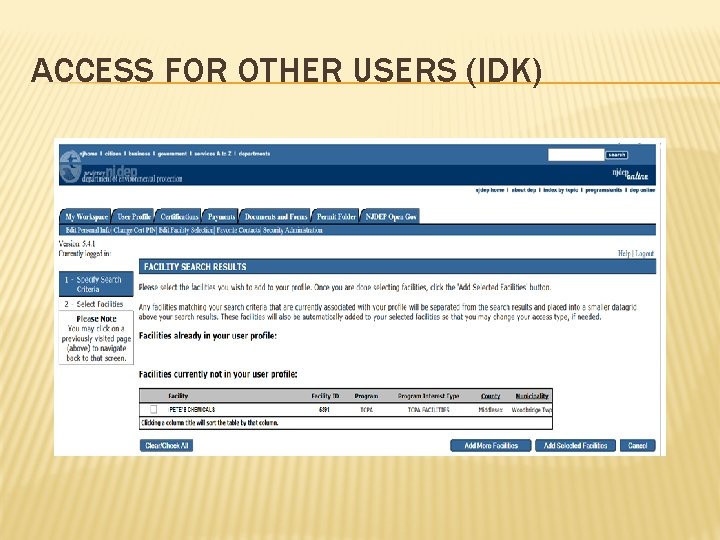
Task: Select Change Cert PIN submenu item
Action: click(x=134, y=230)
